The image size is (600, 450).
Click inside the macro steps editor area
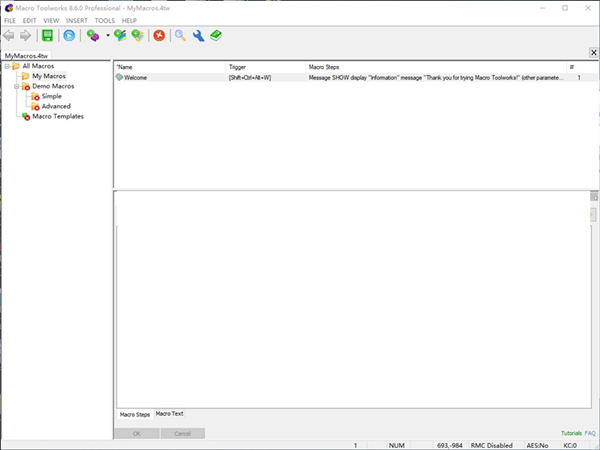354,317
